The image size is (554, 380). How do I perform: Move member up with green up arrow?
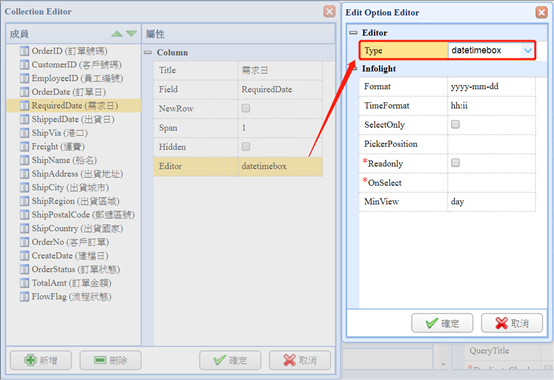coord(117,34)
